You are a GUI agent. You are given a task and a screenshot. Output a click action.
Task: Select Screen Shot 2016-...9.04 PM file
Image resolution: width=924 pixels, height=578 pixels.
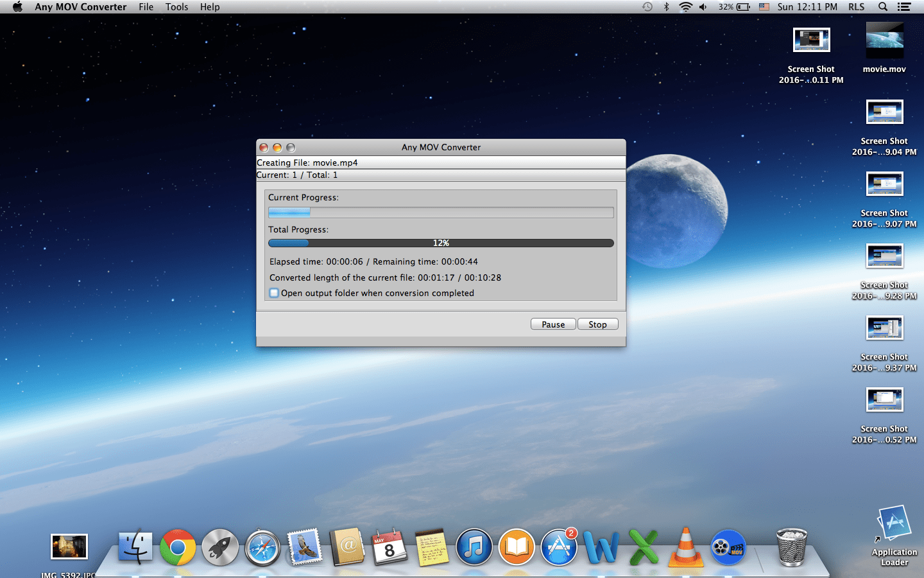coord(884,128)
